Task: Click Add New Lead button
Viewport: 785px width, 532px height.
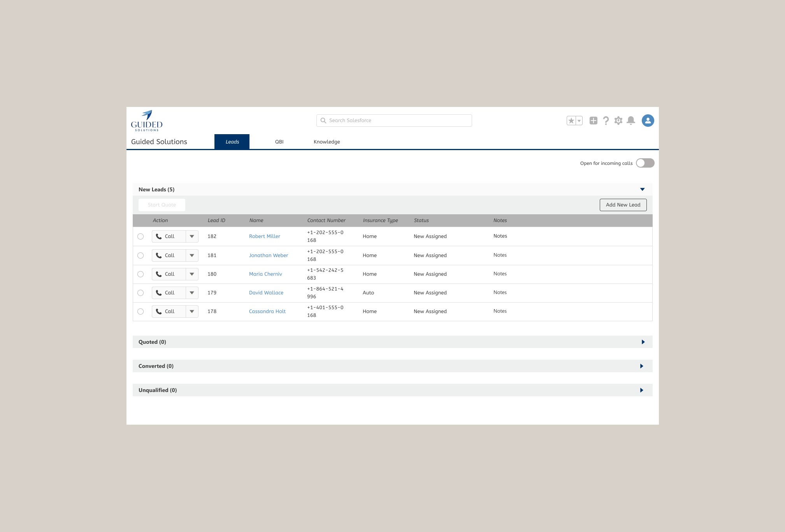Action: click(x=623, y=205)
